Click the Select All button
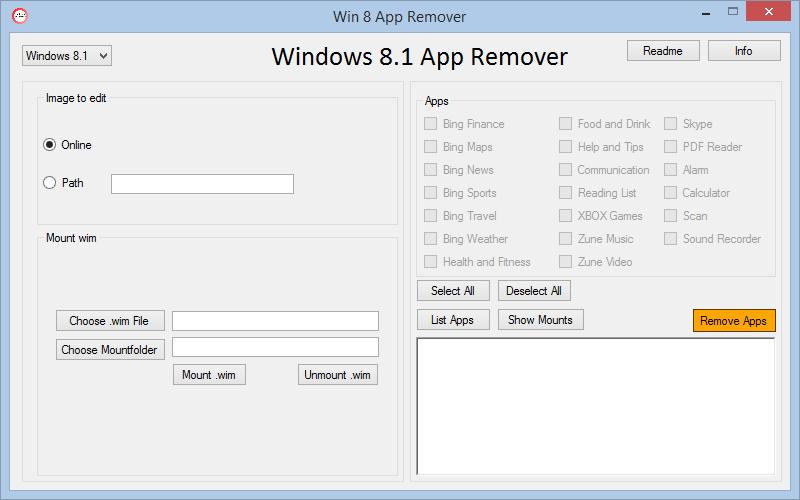The image size is (800, 500). pyautogui.click(x=453, y=291)
